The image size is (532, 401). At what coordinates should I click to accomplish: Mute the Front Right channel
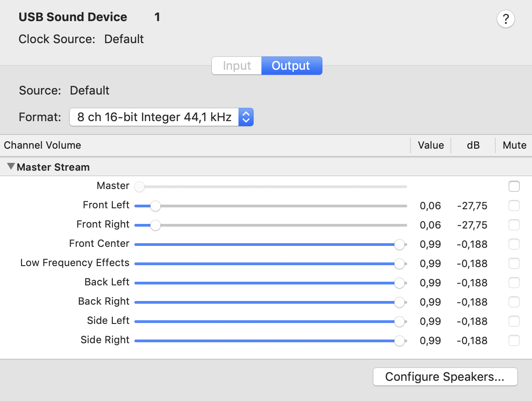(514, 225)
